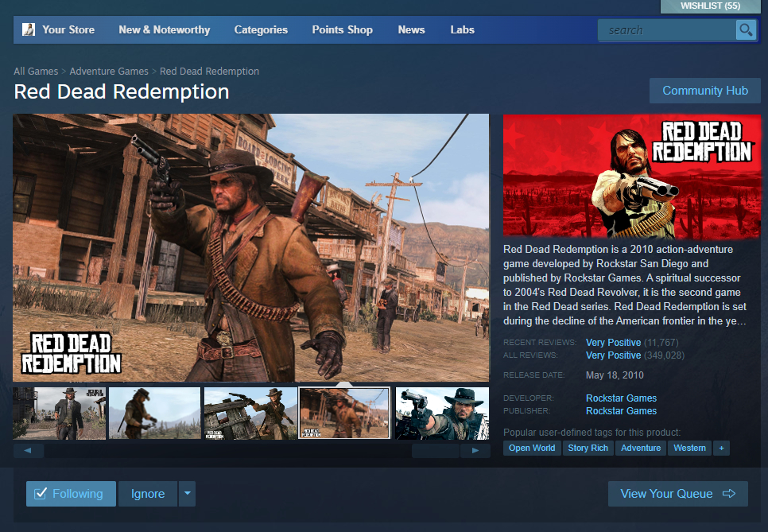This screenshot has width=768, height=532.
Task: Select the highlighted fourth town street thumbnail
Action: point(344,414)
